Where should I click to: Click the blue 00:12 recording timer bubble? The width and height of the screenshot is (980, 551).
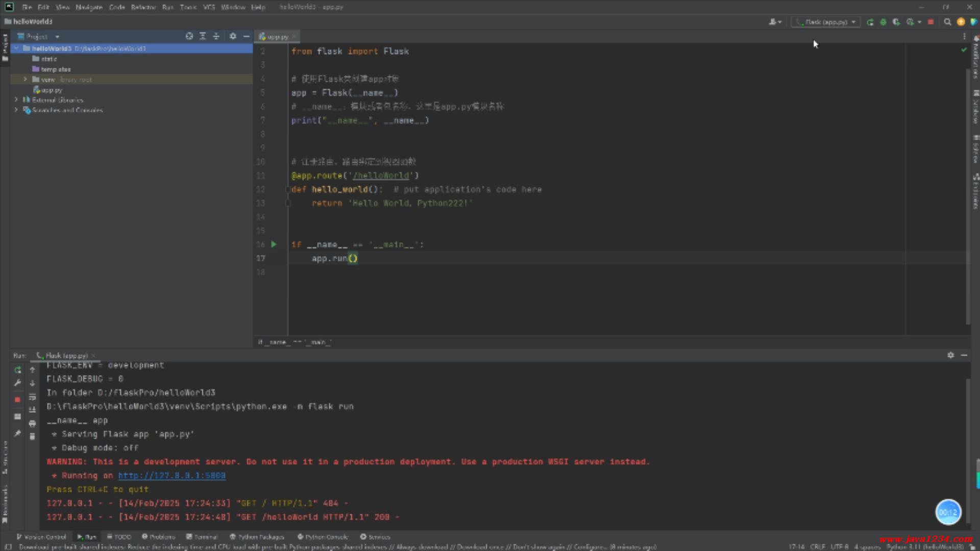948,512
